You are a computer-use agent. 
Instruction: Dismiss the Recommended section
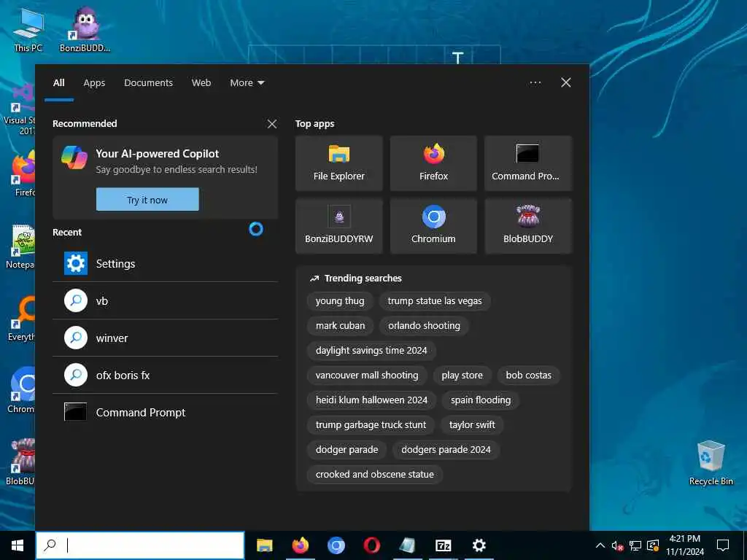coord(272,124)
